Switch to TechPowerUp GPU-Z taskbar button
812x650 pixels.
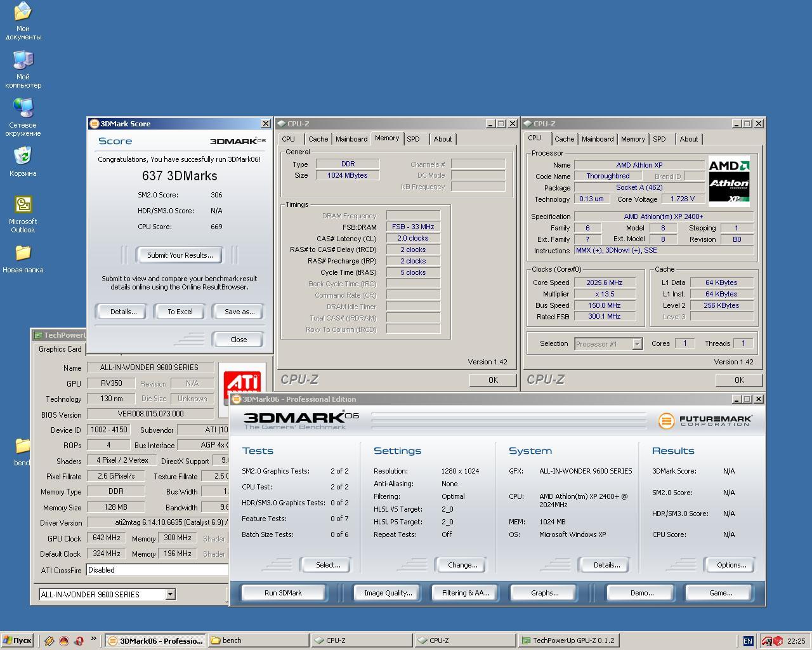point(568,641)
